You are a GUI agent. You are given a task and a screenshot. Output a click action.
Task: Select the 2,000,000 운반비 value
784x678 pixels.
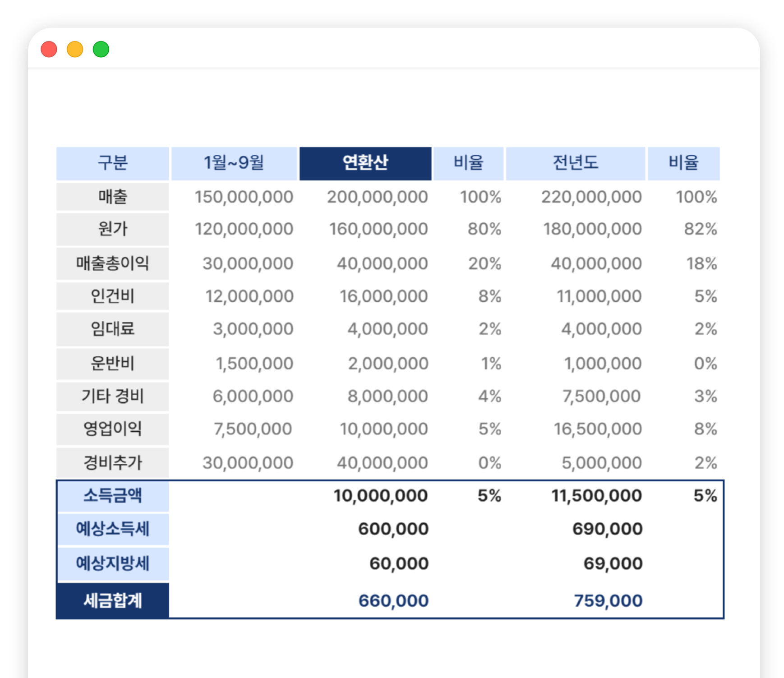pyautogui.click(x=388, y=364)
